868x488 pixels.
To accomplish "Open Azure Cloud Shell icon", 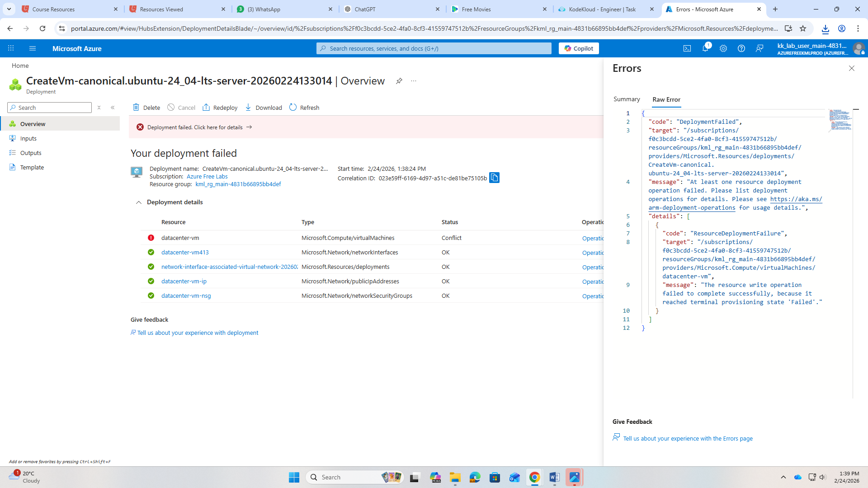I will tap(687, 48).
